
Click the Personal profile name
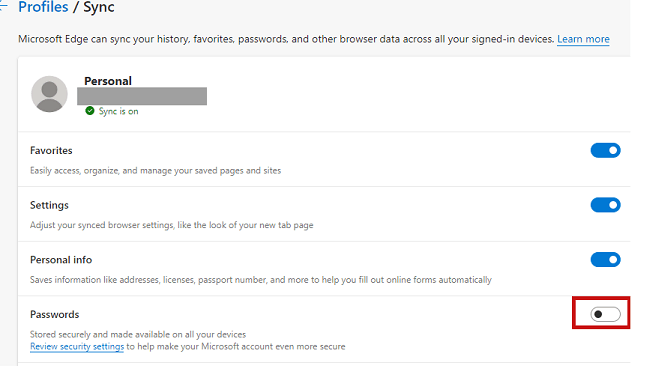[108, 81]
